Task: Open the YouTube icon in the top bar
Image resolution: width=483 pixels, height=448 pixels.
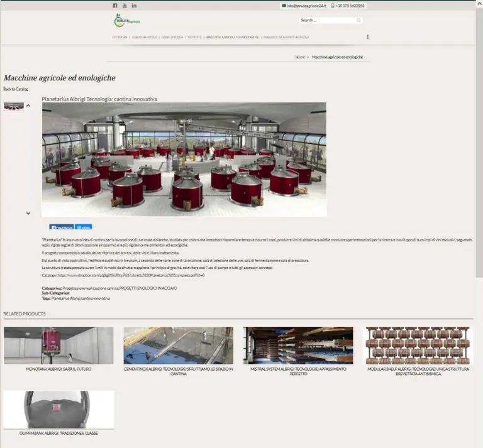Action: point(125,6)
